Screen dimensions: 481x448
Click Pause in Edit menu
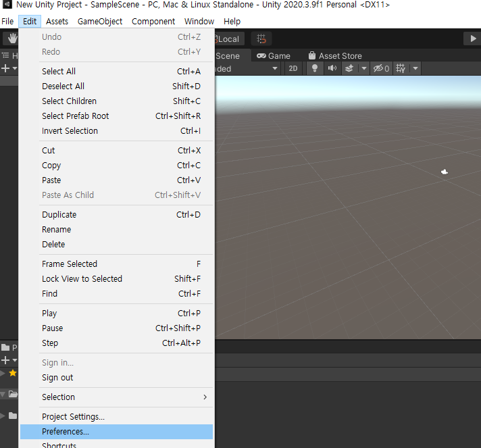[117, 328]
